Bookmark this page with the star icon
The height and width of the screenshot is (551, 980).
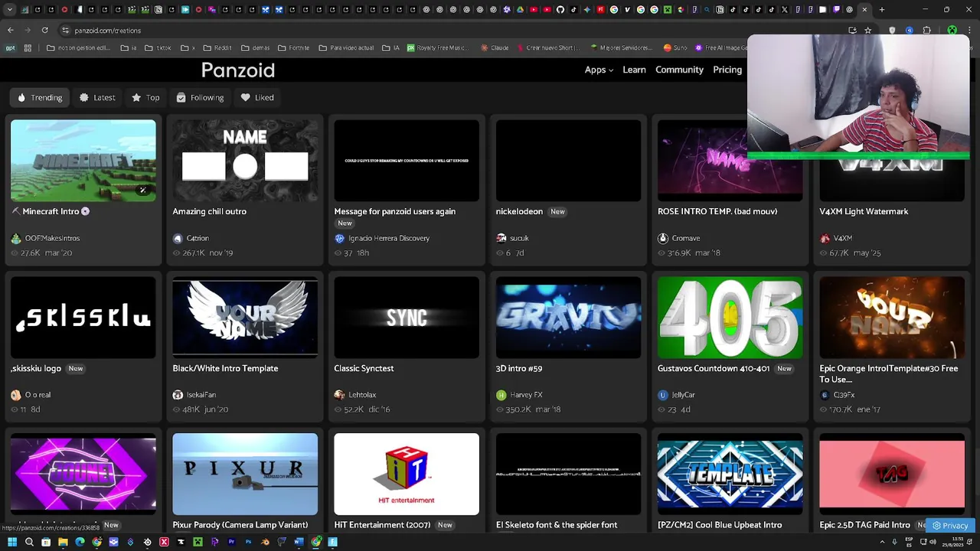tap(867, 30)
